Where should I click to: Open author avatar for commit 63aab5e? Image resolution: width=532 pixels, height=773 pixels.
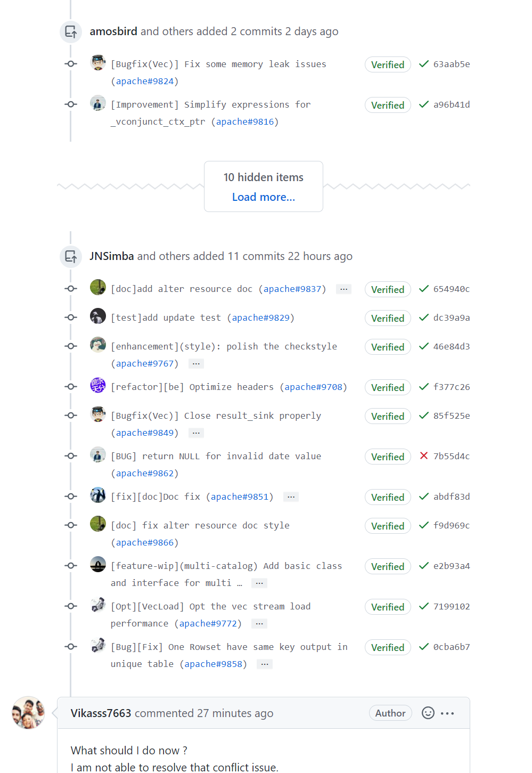(98, 62)
